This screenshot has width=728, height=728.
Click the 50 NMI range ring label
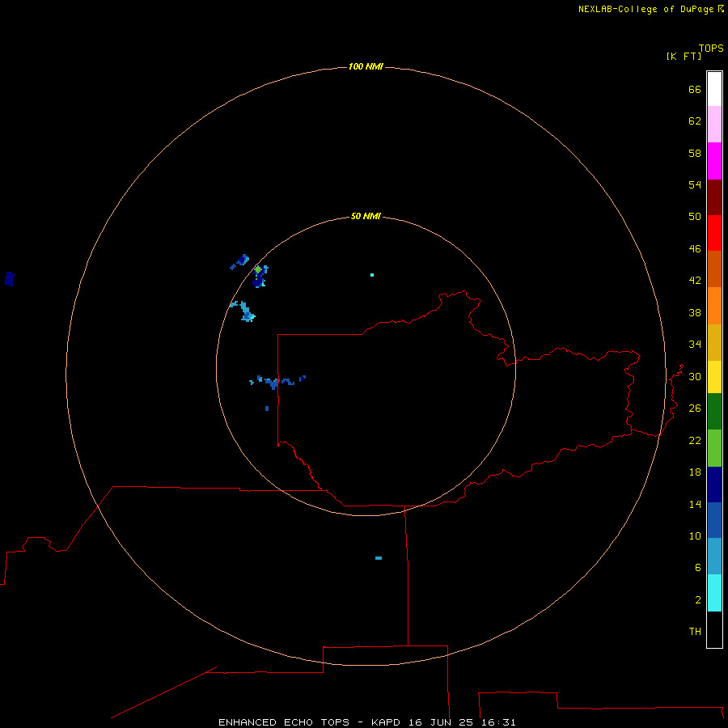tap(366, 216)
